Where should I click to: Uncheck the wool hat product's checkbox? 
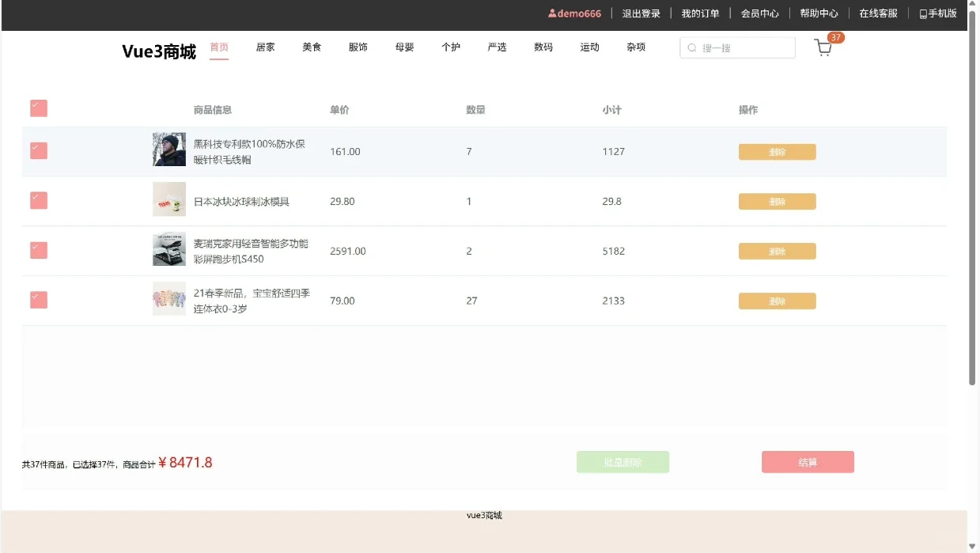pyautogui.click(x=38, y=150)
